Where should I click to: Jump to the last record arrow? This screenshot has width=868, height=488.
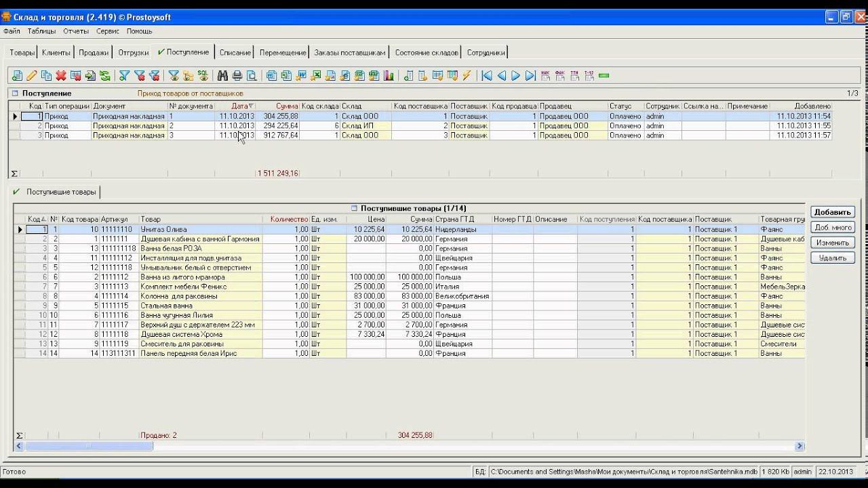pyautogui.click(x=531, y=76)
